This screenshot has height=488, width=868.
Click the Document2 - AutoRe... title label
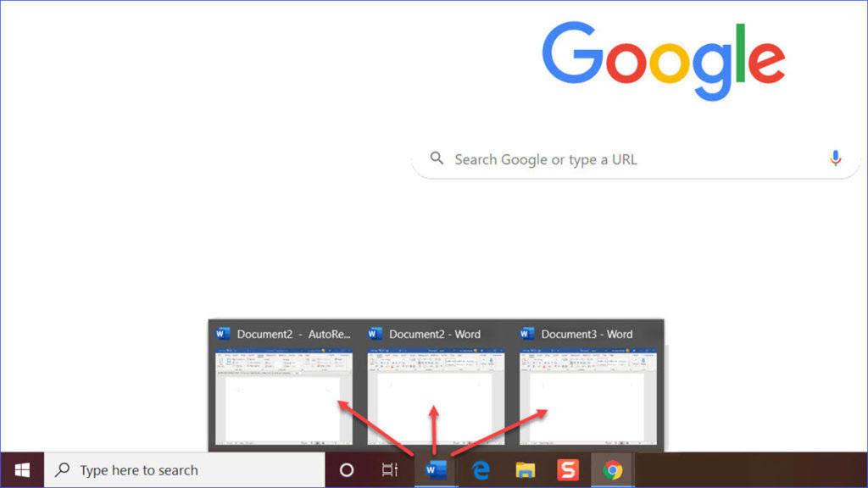(293, 334)
